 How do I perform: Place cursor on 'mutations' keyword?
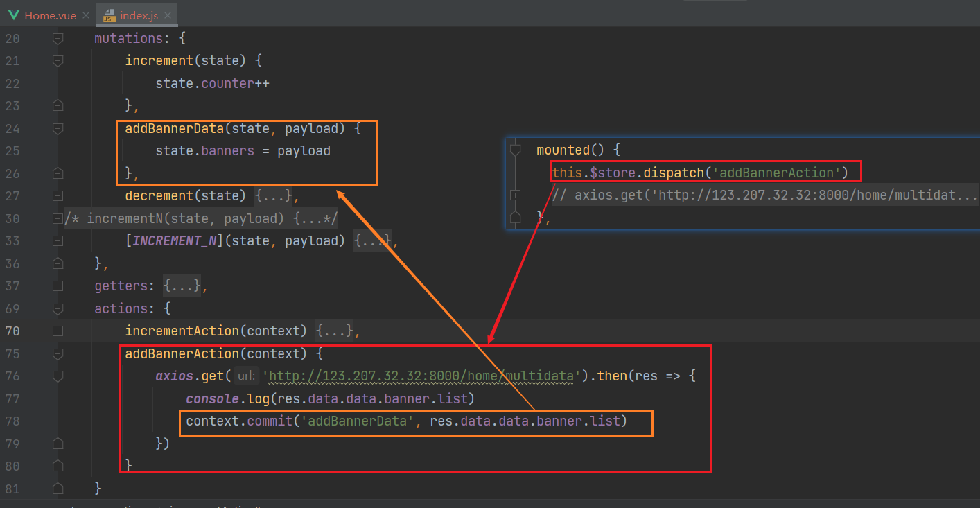(129, 38)
